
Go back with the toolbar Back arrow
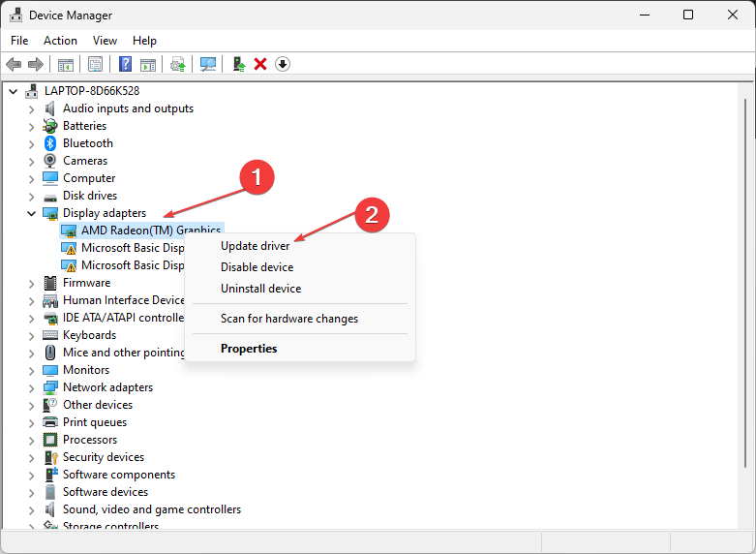[14, 64]
